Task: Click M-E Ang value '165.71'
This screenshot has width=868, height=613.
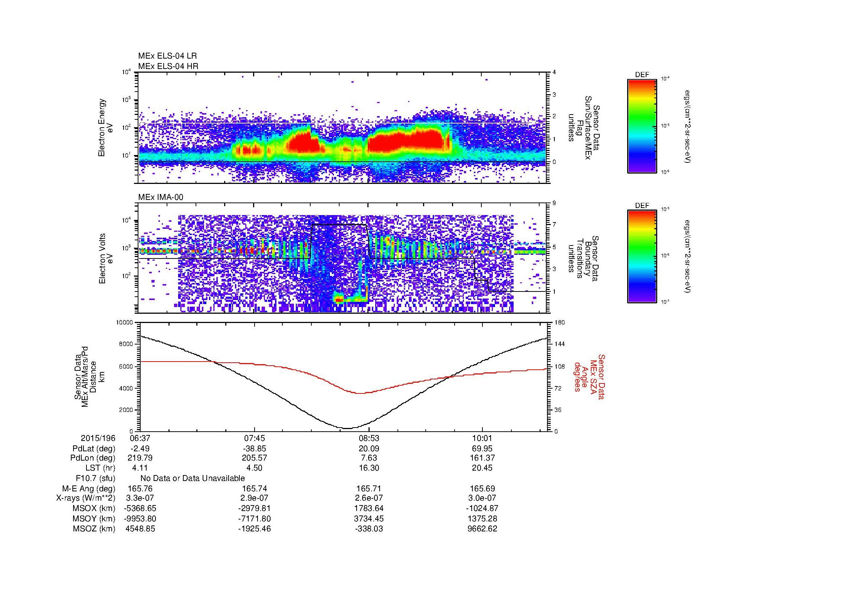Action: coord(369,488)
